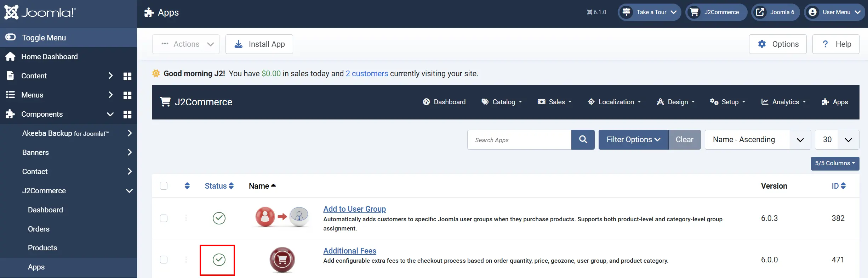Expand the Menus menu chevron

pos(110,95)
